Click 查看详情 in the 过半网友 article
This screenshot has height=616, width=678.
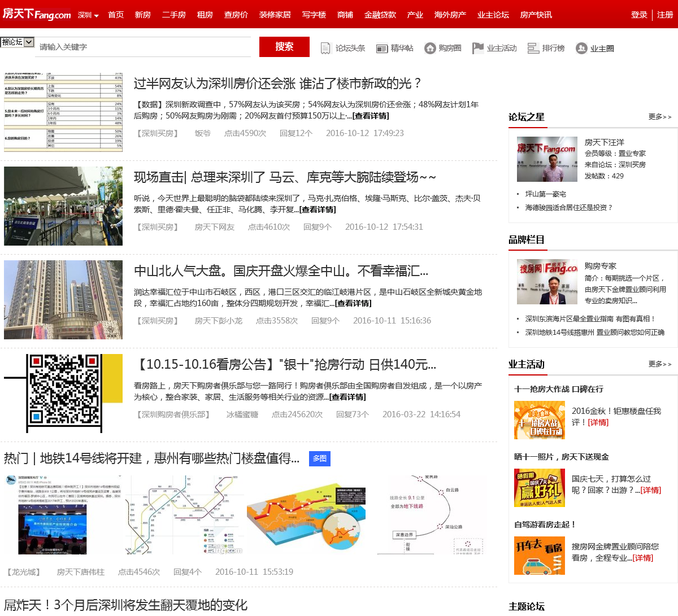(371, 116)
